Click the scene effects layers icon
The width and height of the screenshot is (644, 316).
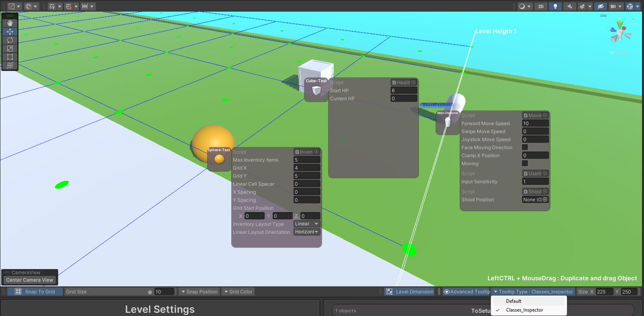(x=582, y=6)
